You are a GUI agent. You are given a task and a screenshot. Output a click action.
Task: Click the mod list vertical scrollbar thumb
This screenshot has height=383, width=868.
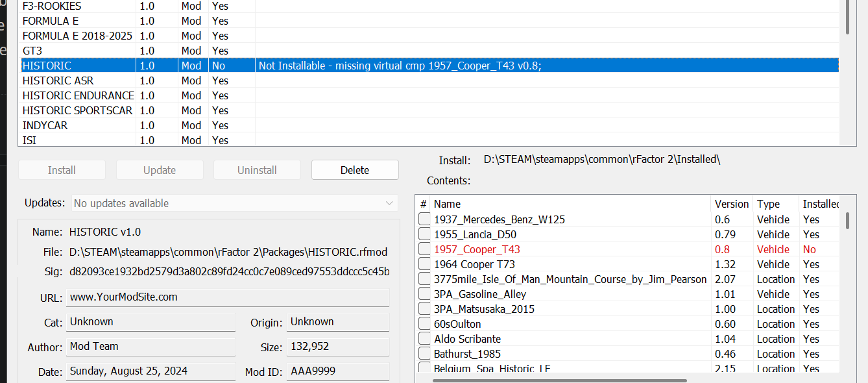point(847,17)
